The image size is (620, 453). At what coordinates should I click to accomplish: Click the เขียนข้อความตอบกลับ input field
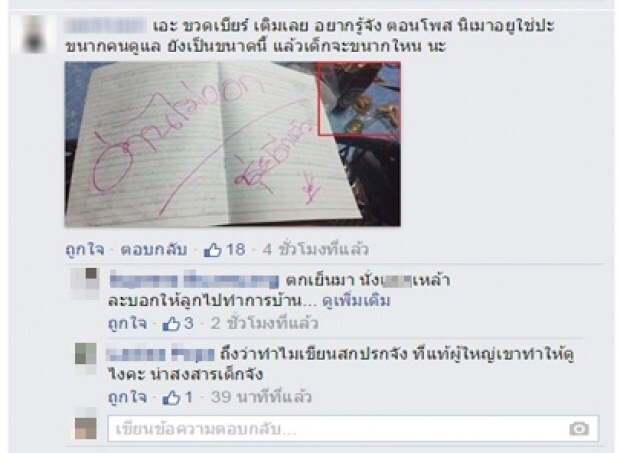point(353,428)
